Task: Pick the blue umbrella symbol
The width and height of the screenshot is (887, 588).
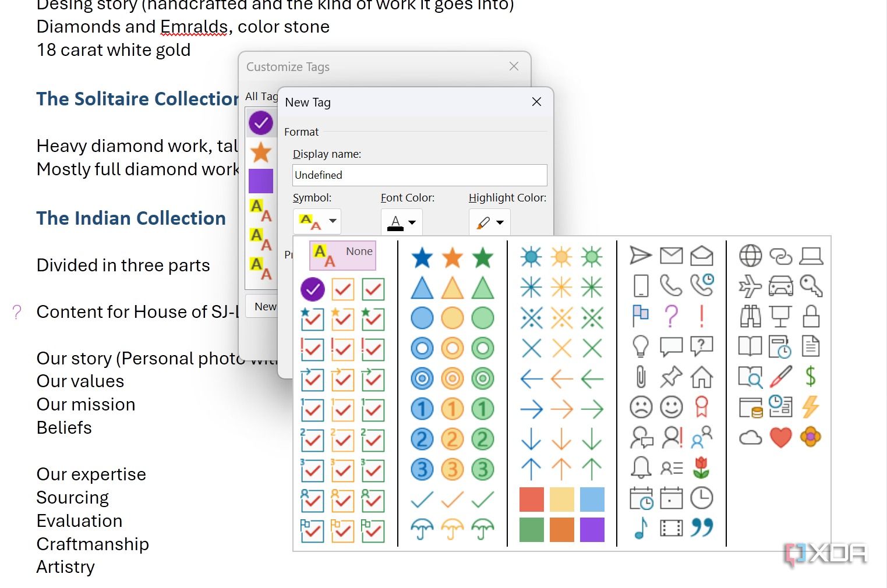Action: (x=422, y=529)
